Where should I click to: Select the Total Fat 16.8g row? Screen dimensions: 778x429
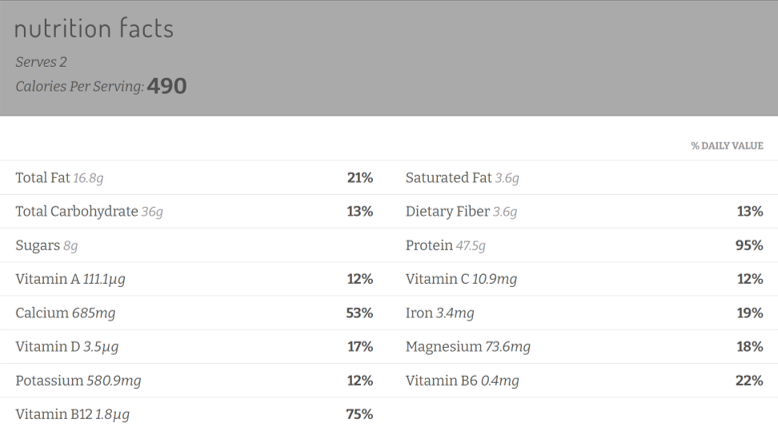[194, 178]
